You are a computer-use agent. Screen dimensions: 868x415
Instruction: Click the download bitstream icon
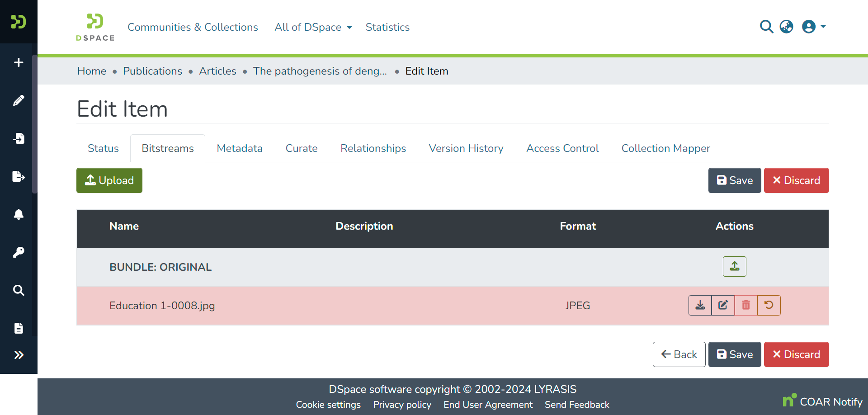point(700,305)
